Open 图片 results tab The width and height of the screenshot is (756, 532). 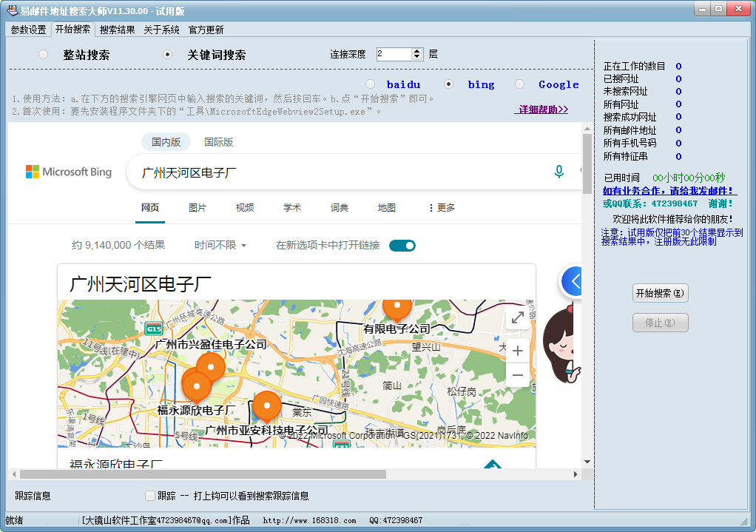[198, 207]
